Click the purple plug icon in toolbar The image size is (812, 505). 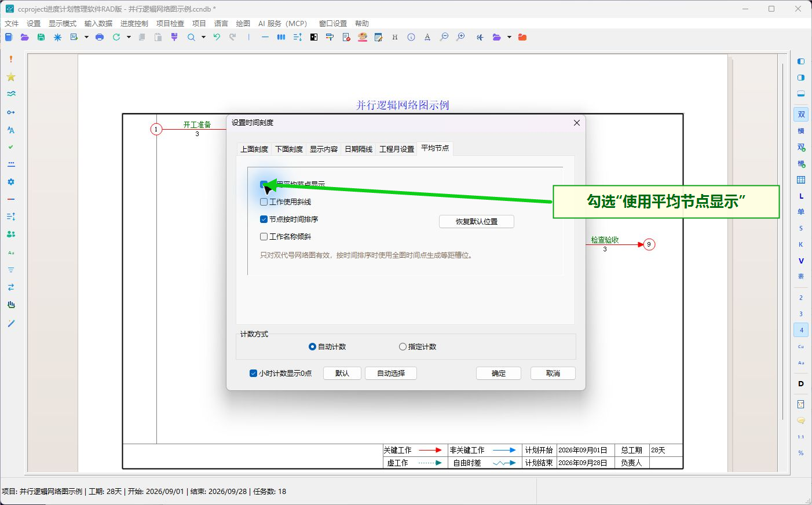click(174, 37)
